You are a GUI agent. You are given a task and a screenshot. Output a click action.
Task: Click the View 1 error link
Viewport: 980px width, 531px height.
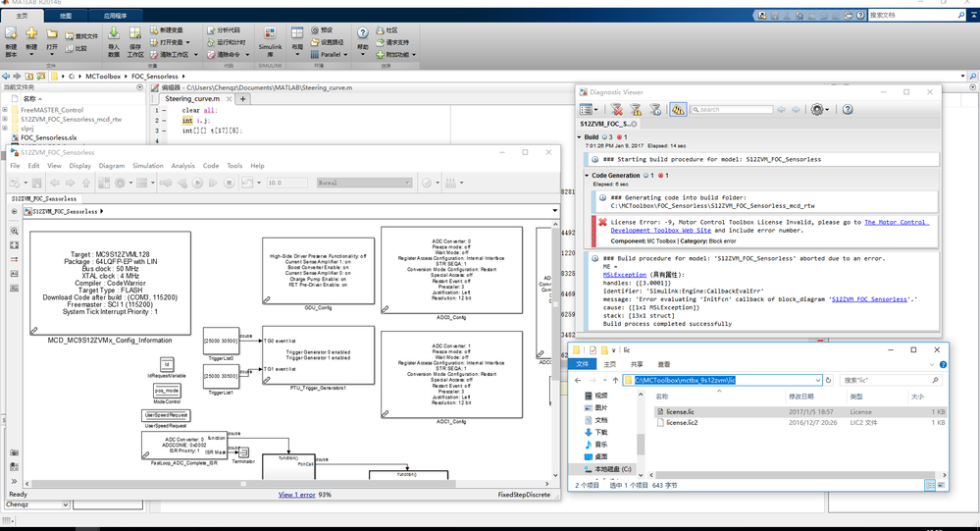(x=297, y=495)
